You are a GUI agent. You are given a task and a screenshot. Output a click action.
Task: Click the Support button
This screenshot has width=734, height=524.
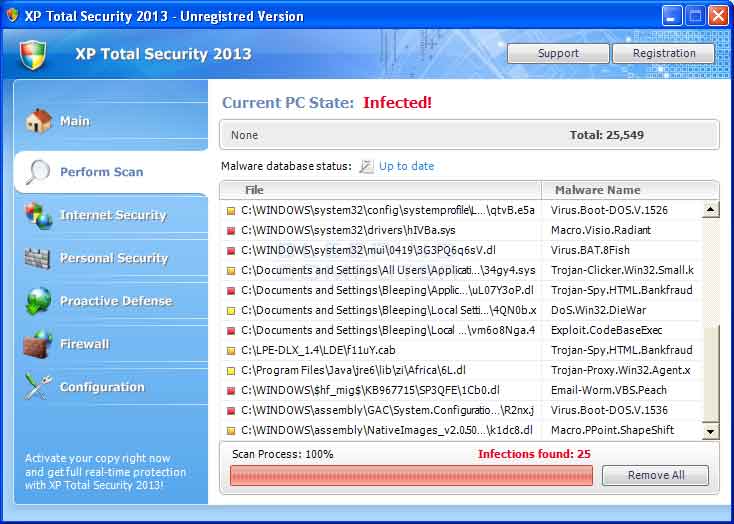coord(558,53)
